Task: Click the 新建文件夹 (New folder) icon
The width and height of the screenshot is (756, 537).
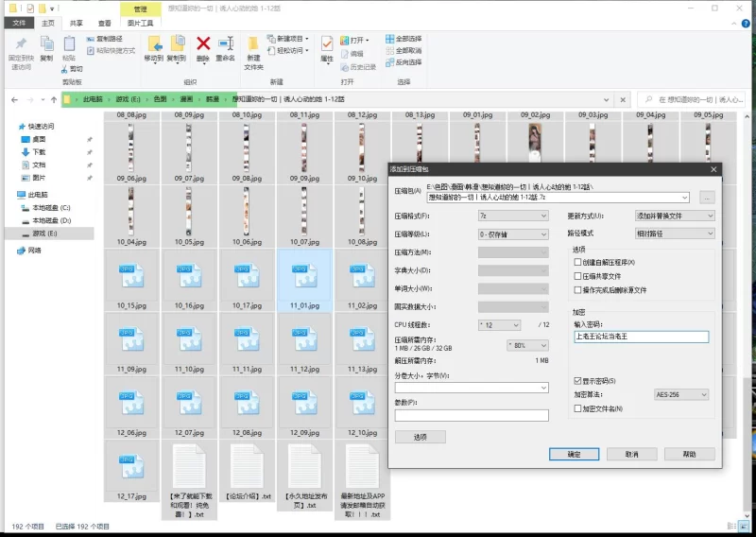Action: pyautogui.click(x=253, y=43)
